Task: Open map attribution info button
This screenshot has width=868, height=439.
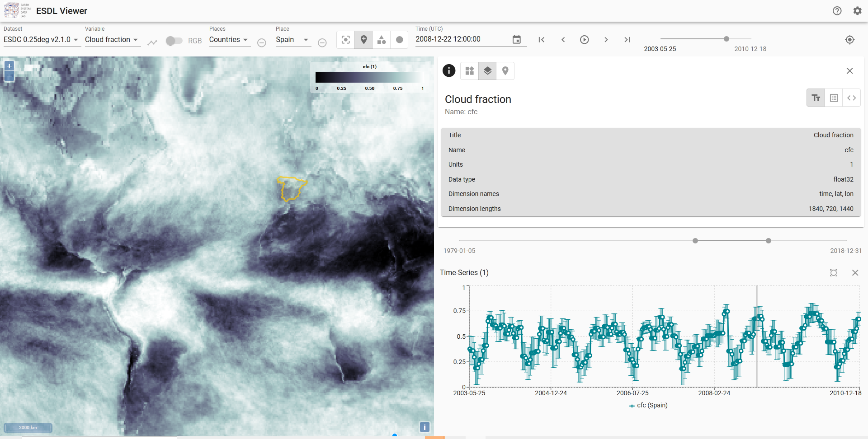Action: 425,427
